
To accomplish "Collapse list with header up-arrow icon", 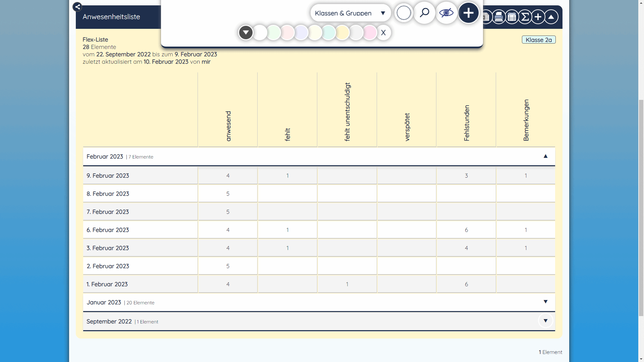I will click(x=551, y=17).
